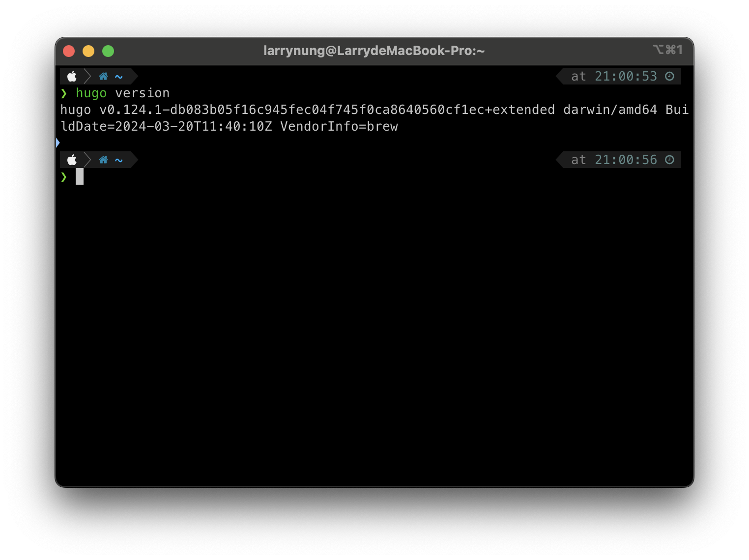Click the green prompt arrow before hugo
Screen dimensions: 749x560
(64, 93)
